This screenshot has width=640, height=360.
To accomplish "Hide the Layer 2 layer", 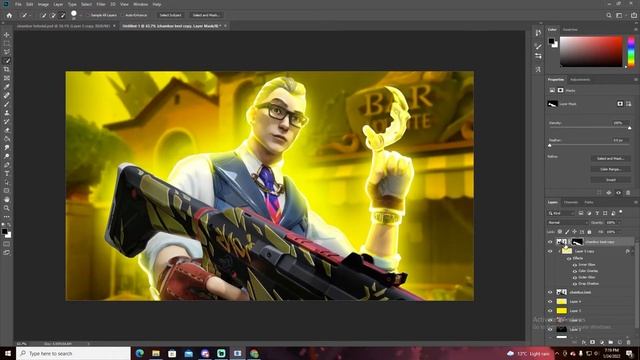I will (550, 329).
